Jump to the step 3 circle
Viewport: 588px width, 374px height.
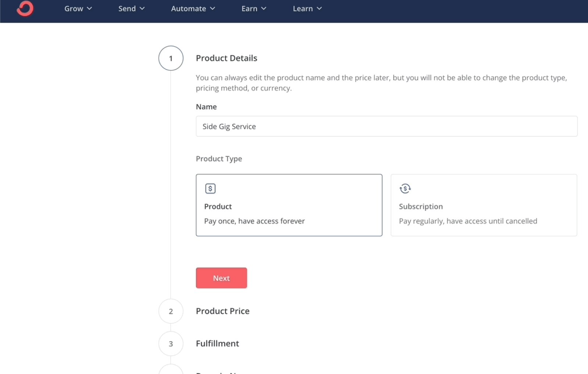click(x=171, y=344)
